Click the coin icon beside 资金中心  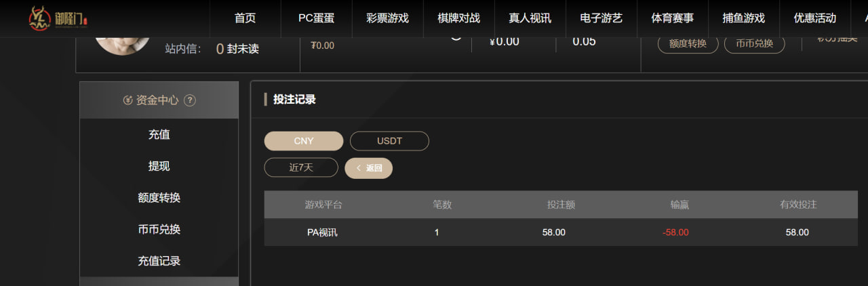(x=127, y=100)
